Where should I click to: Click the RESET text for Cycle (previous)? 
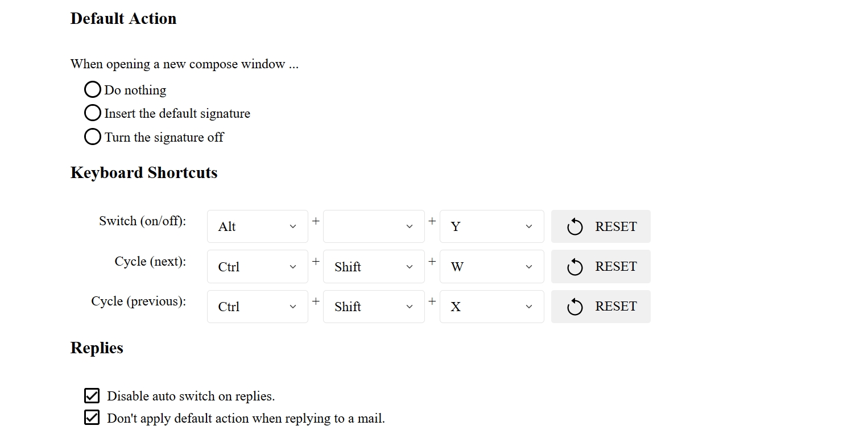[615, 307]
